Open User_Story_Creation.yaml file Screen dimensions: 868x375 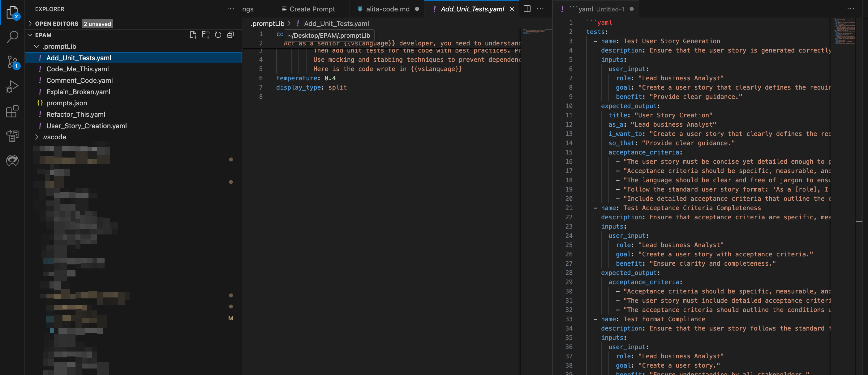pos(86,126)
